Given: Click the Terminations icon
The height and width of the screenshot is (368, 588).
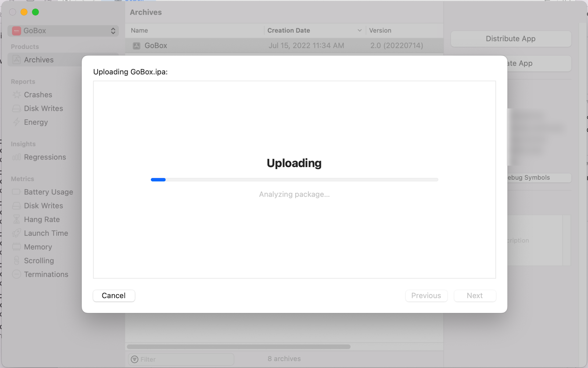Looking at the screenshot, I should (x=17, y=274).
